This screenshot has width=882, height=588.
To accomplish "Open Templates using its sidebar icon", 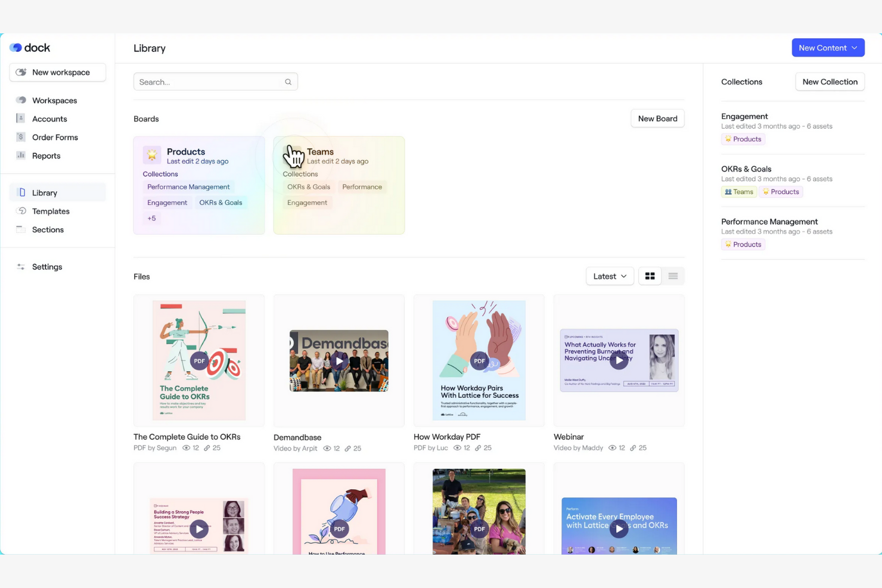I will pyautogui.click(x=20, y=211).
